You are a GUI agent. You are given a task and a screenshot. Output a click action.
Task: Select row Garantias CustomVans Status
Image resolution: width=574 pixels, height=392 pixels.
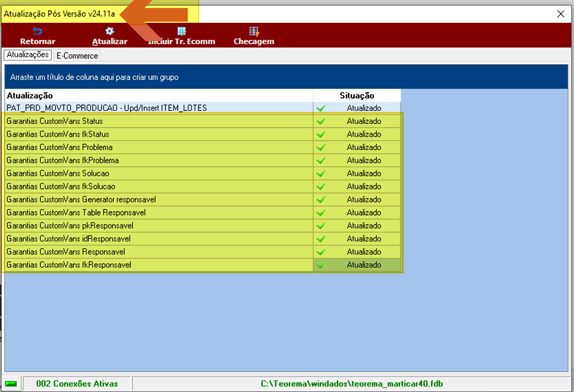pos(203,121)
